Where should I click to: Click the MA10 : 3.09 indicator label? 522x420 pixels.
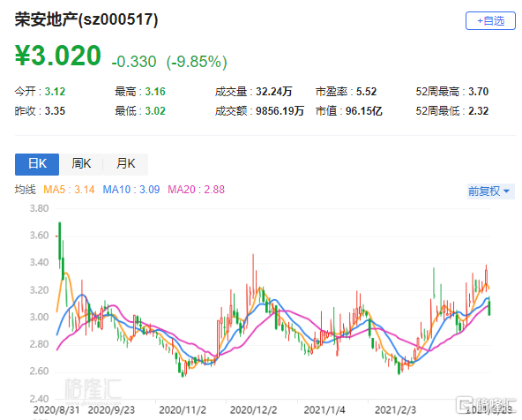tap(131, 190)
